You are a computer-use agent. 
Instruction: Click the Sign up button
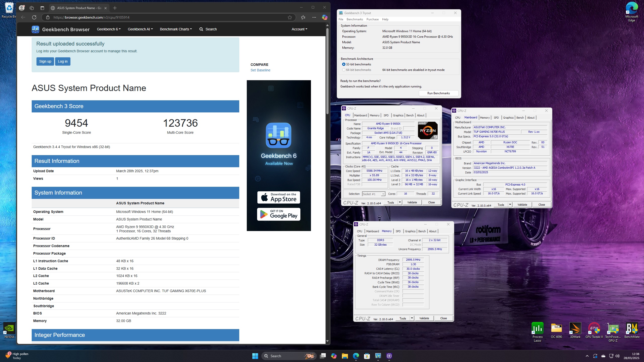45,61
